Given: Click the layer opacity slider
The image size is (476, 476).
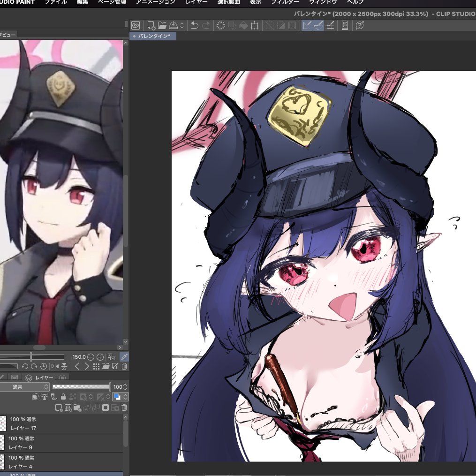Looking at the screenshot, I should pos(81,387).
